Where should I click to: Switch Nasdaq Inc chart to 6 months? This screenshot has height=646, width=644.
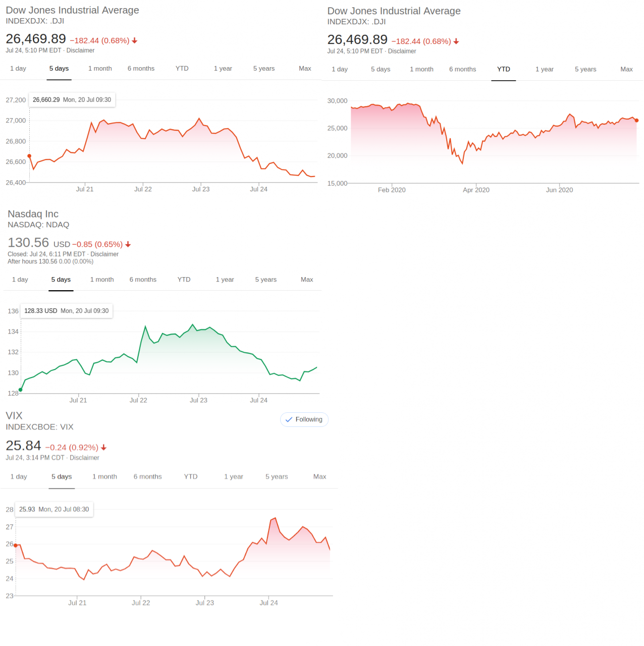tap(143, 280)
